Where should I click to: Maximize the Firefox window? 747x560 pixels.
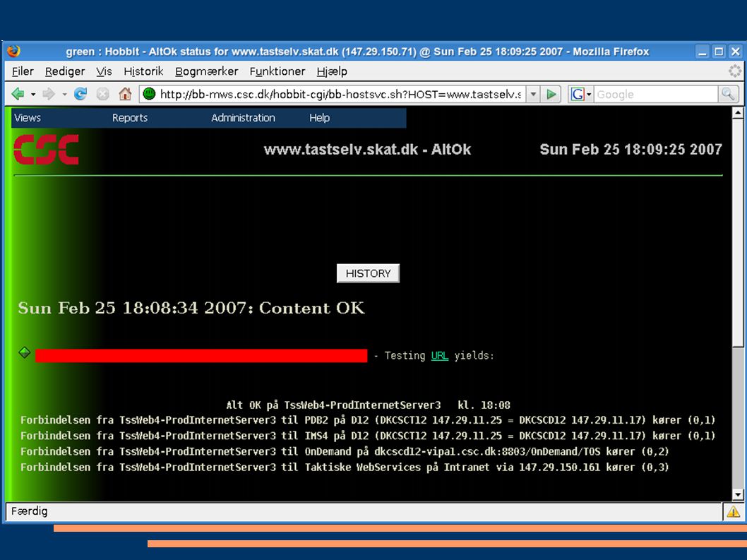point(719,52)
